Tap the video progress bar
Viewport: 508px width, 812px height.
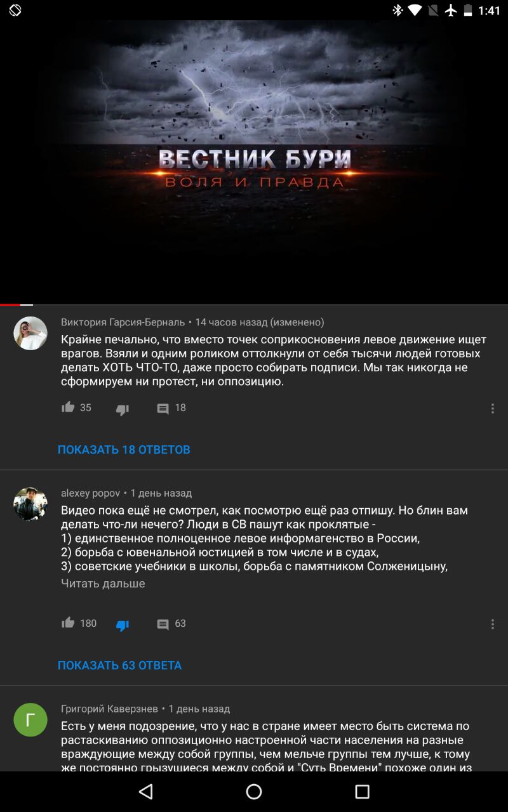pos(254,304)
